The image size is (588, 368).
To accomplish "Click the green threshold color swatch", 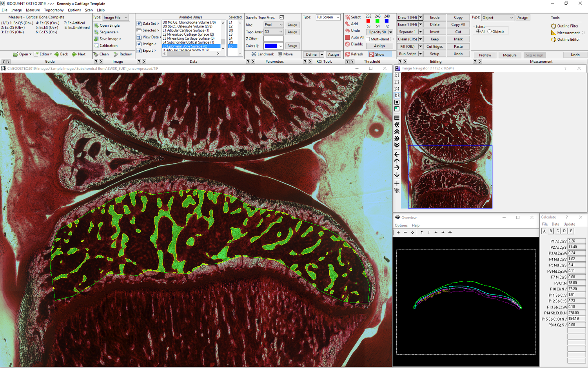I will tap(377, 21).
